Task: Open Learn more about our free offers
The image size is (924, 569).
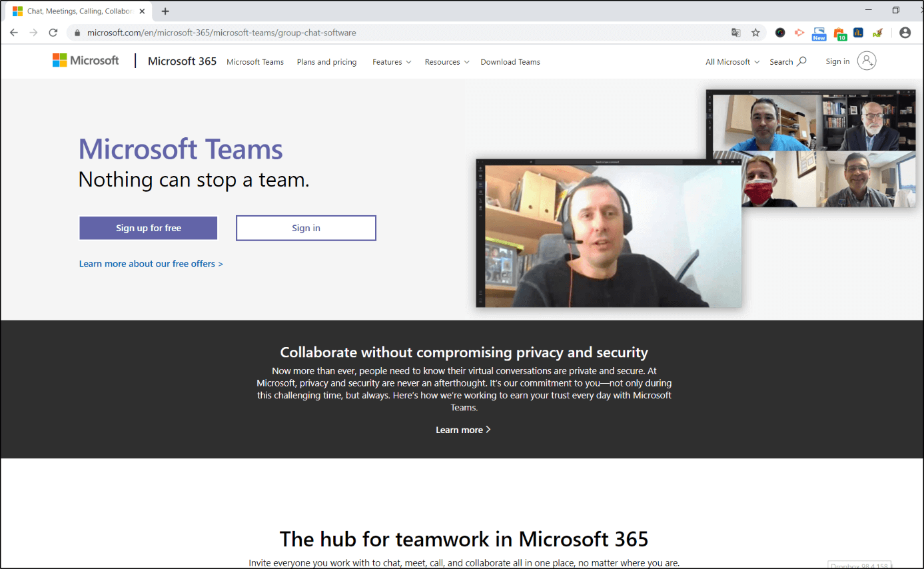Action: [151, 264]
